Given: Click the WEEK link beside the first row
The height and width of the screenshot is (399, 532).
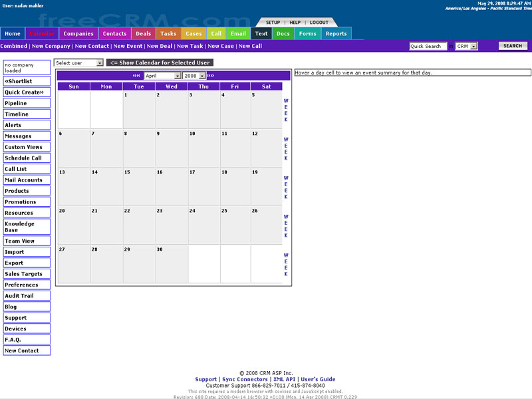Looking at the screenshot, I should pyautogui.click(x=285, y=109).
